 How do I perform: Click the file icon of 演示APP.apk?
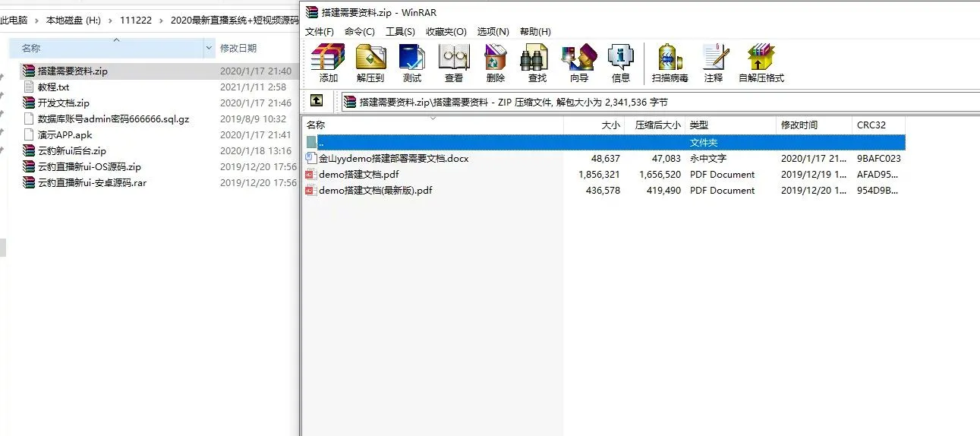click(29, 134)
